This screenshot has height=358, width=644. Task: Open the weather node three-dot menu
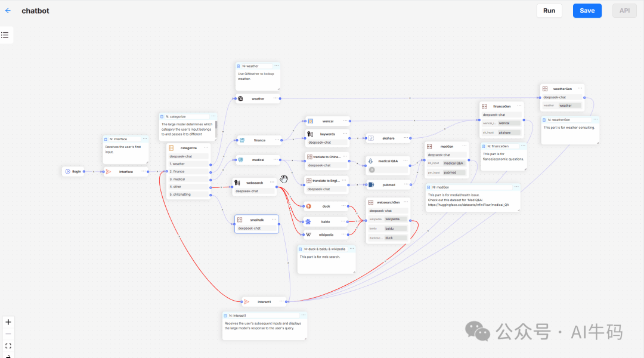point(275,98)
